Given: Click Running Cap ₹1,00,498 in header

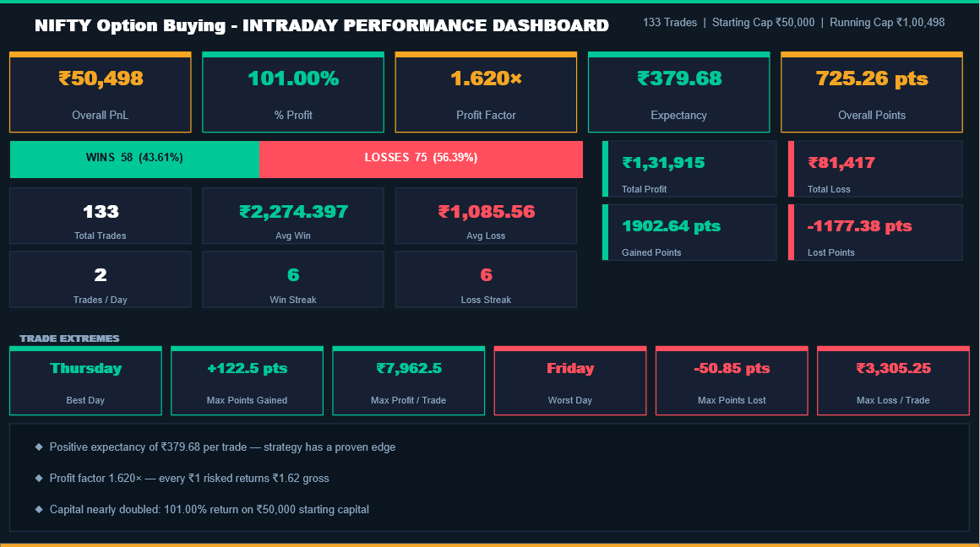Looking at the screenshot, I should click(887, 23).
